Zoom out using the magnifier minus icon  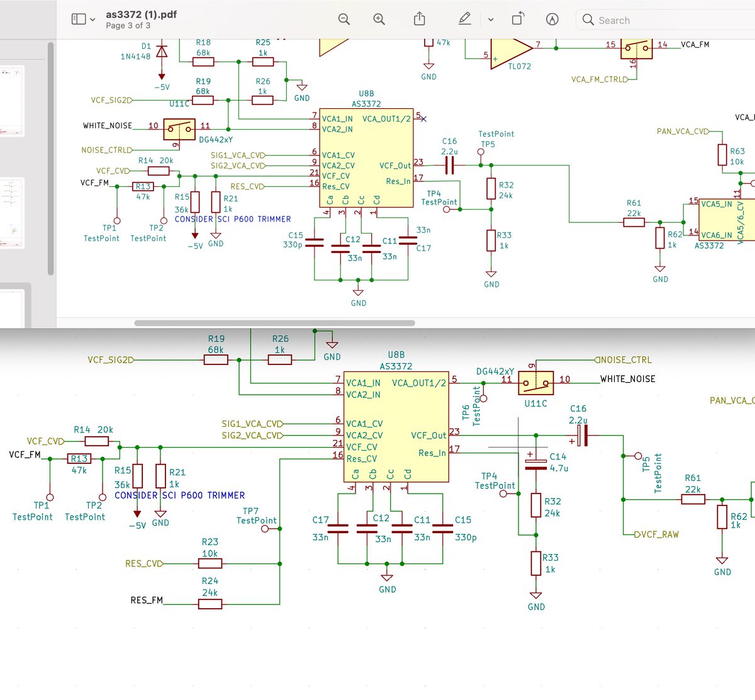344,20
